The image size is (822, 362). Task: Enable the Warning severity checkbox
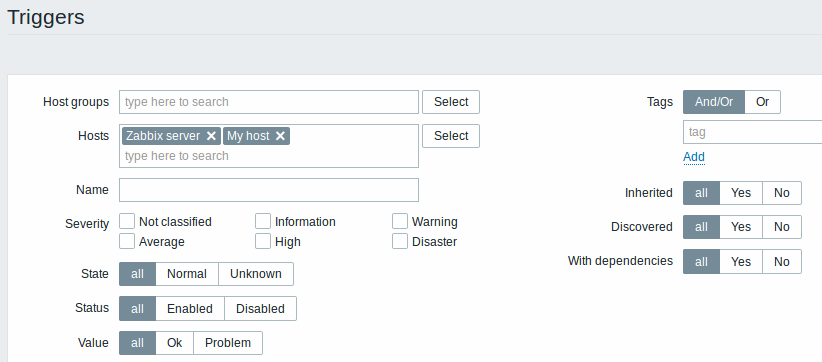[400, 221]
